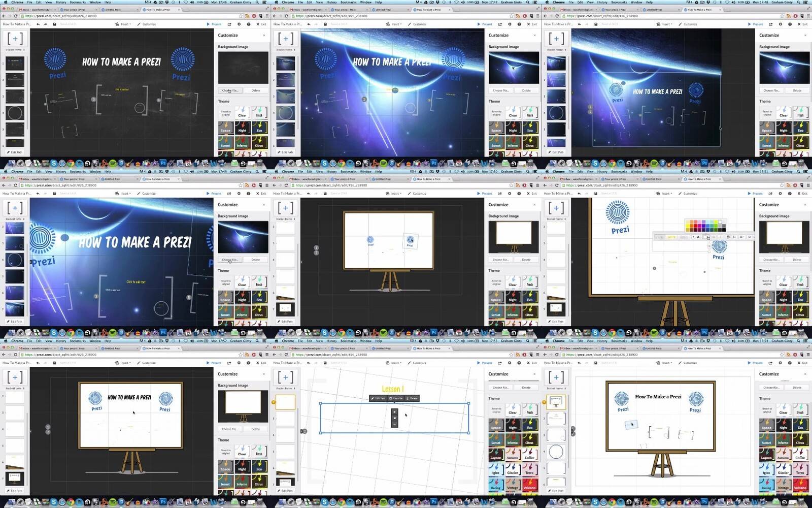
Task: Open the Chrome hamburger menu in 17:48 screenshot
Action: [x=808, y=16]
